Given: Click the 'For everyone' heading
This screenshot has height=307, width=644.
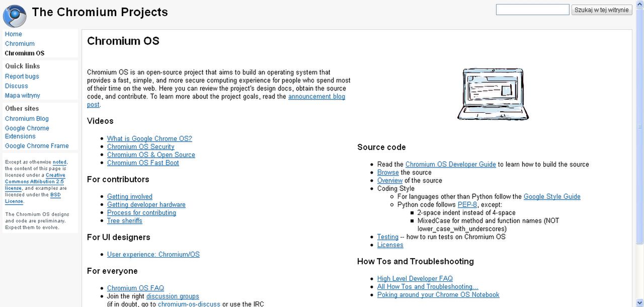Looking at the screenshot, I should (x=112, y=271).
